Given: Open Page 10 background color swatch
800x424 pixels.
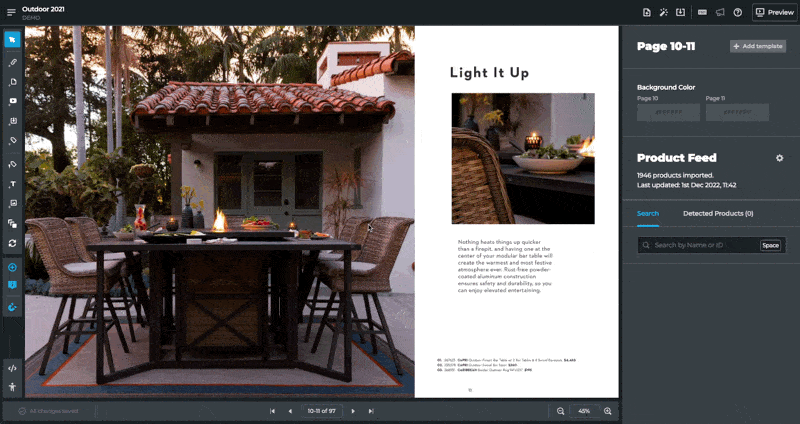Looking at the screenshot, I should [x=667, y=113].
